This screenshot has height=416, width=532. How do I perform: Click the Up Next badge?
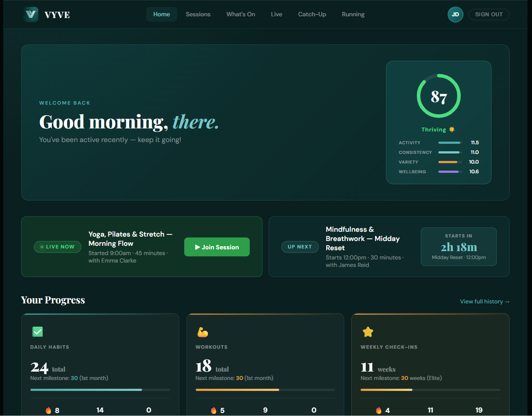click(300, 247)
